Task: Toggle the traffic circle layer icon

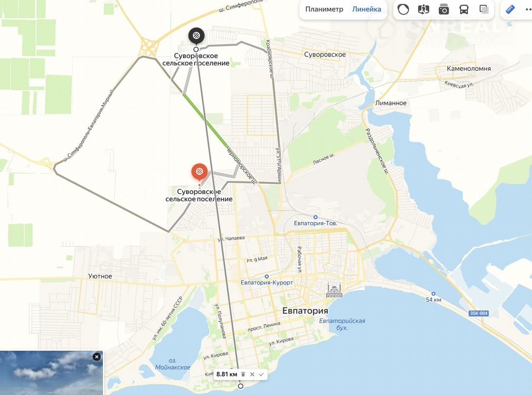Action: (x=403, y=9)
